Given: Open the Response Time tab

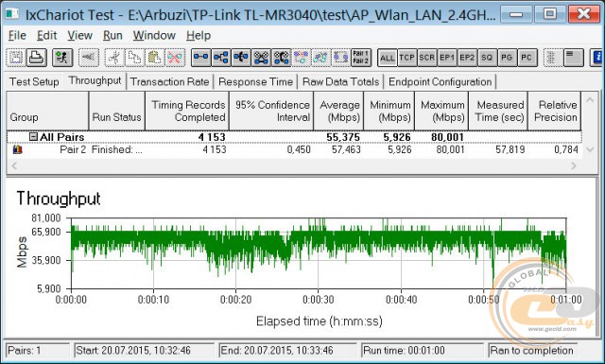Looking at the screenshot, I should pos(255,82).
